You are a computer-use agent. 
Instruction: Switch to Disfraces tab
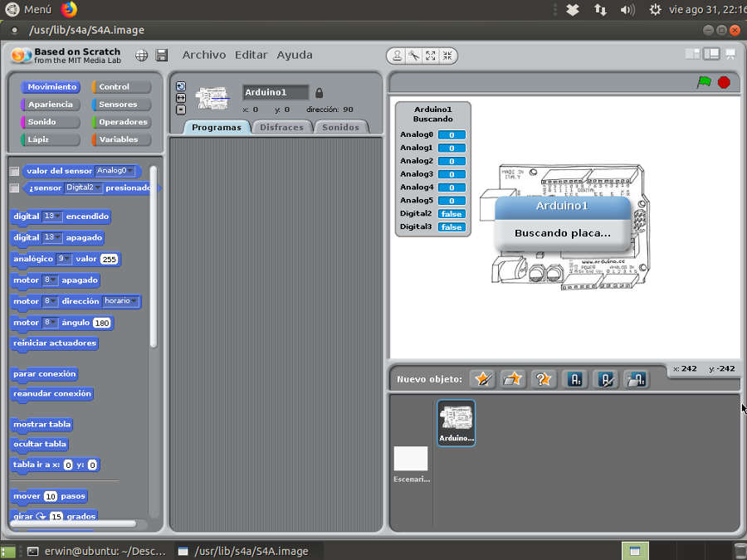click(x=281, y=127)
